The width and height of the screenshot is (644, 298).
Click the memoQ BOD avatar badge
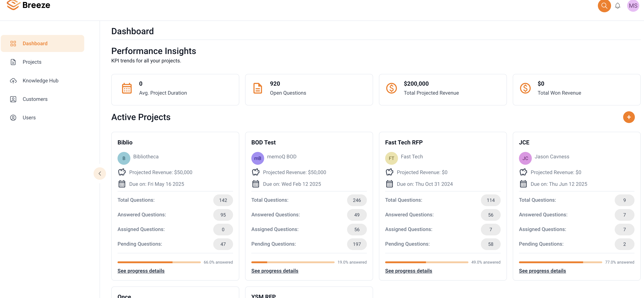tap(258, 158)
